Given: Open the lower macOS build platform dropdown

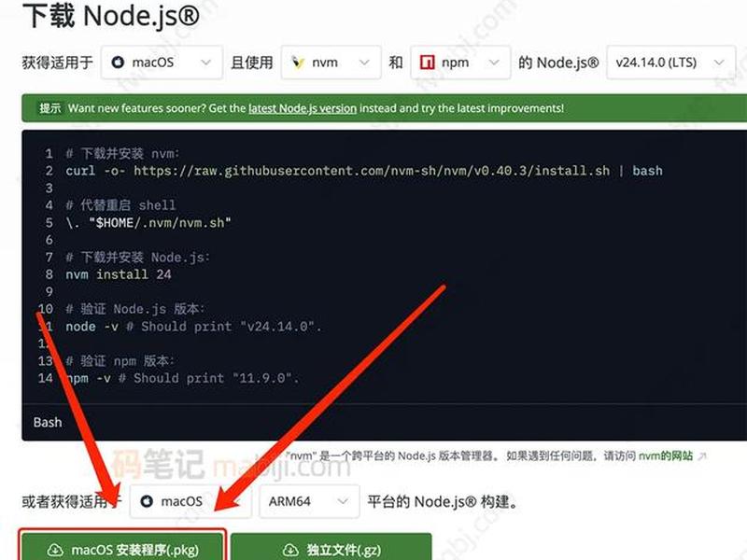Looking at the screenshot, I should 190,501.
